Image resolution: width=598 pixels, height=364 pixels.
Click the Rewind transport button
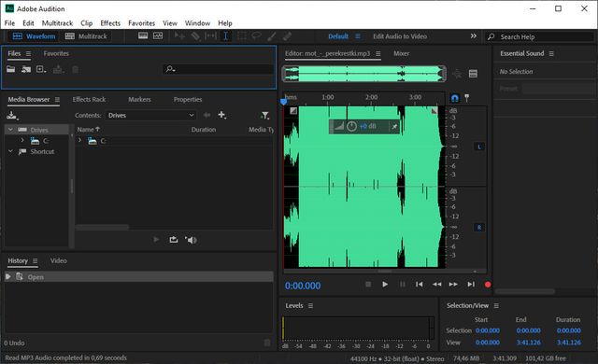coord(436,284)
